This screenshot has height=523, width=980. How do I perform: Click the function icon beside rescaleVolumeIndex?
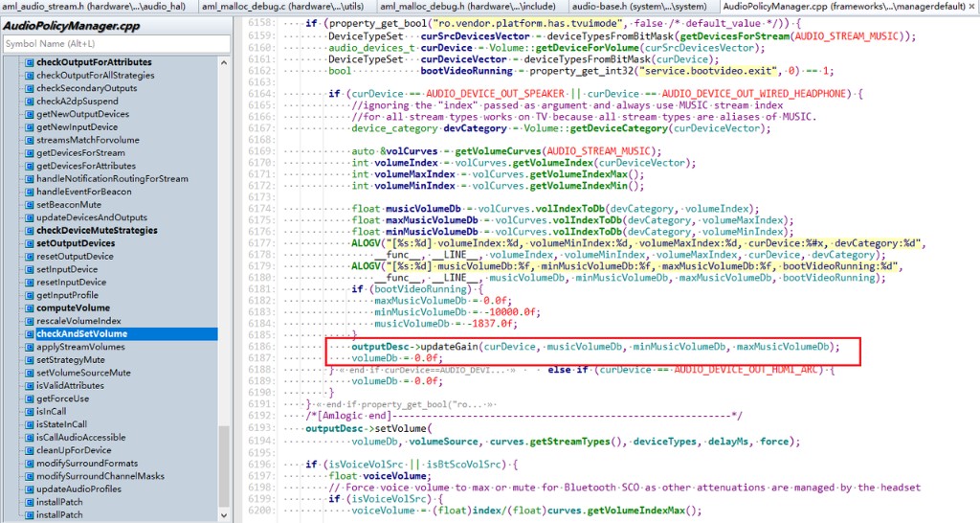point(29,321)
